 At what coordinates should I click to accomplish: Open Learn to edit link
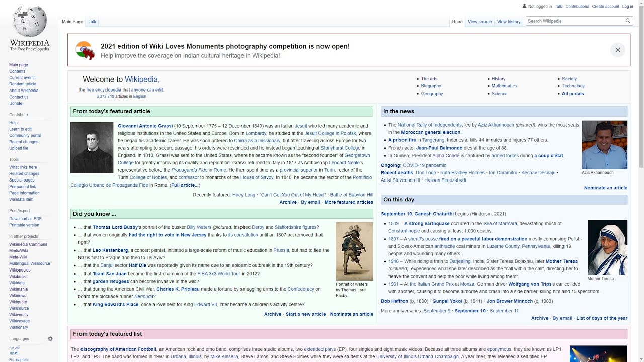click(20, 129)
